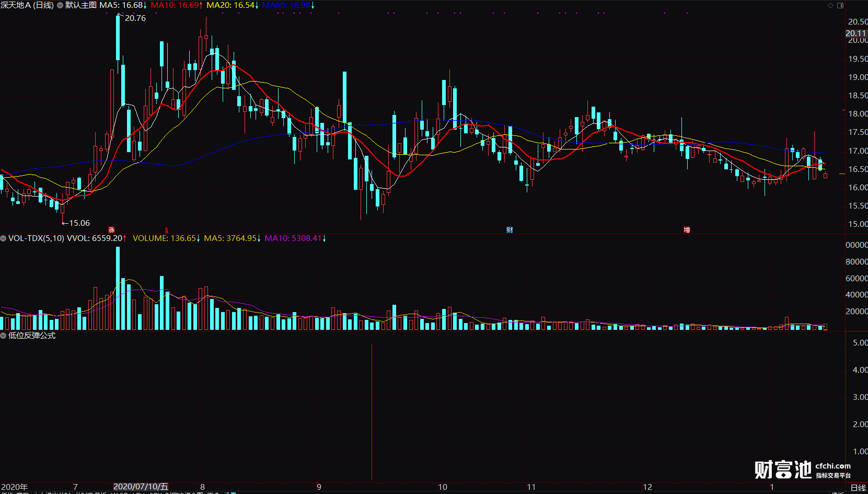This screenshot has height=494, width=868.
Task: Click the purple MA10: 5308.41 label
Action: click(x=296, y=238)
